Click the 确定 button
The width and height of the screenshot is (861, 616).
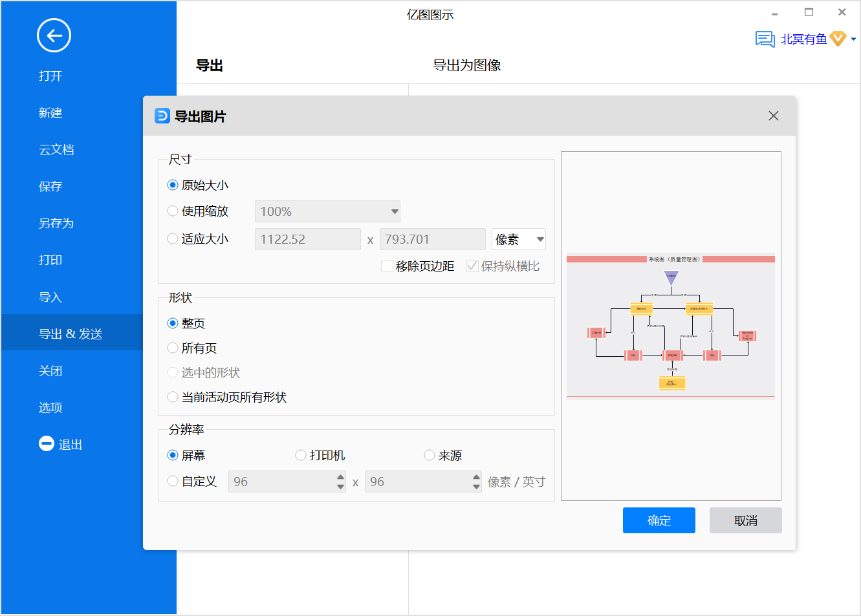coord(659,520)
